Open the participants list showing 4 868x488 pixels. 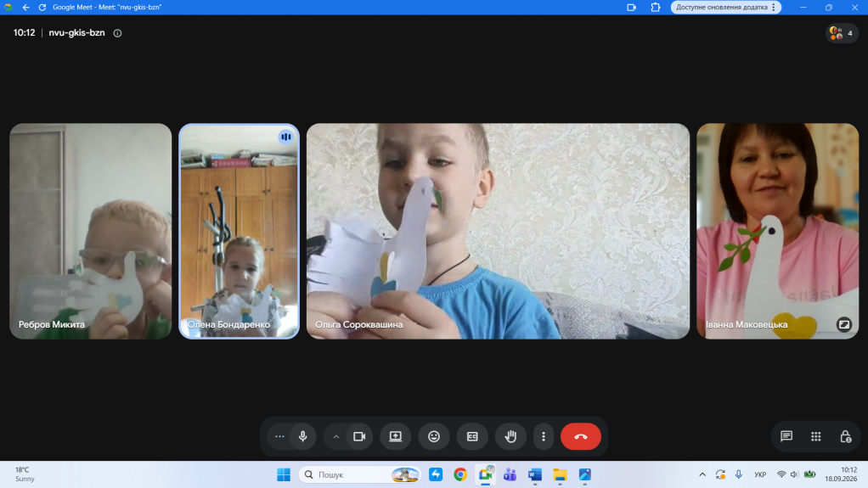[x=842, y=33]
